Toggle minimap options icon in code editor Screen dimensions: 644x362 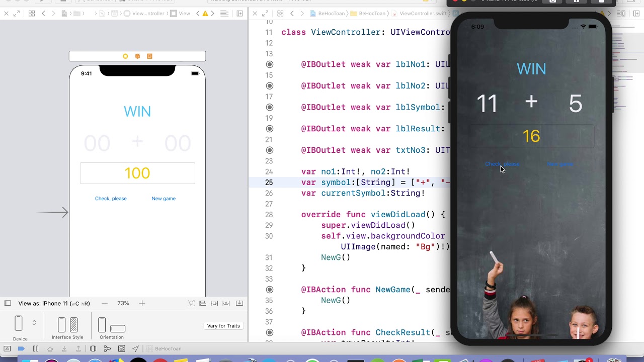pos(622,14)
